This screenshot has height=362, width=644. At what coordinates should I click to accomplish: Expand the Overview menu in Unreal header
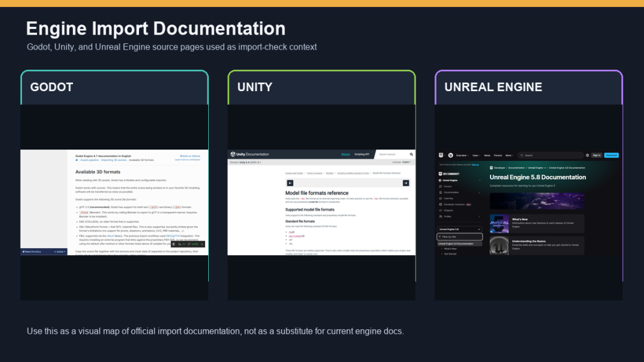pos(462,155)
